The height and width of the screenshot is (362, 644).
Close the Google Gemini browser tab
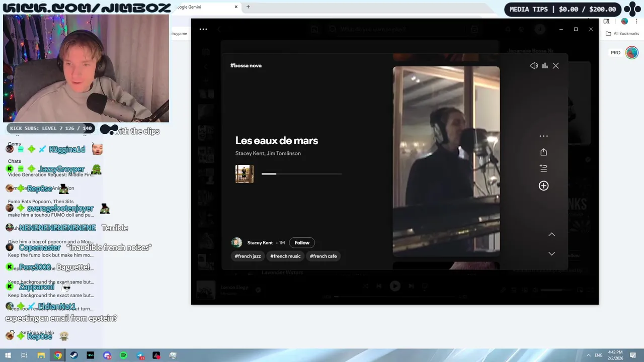pos(236,7)
